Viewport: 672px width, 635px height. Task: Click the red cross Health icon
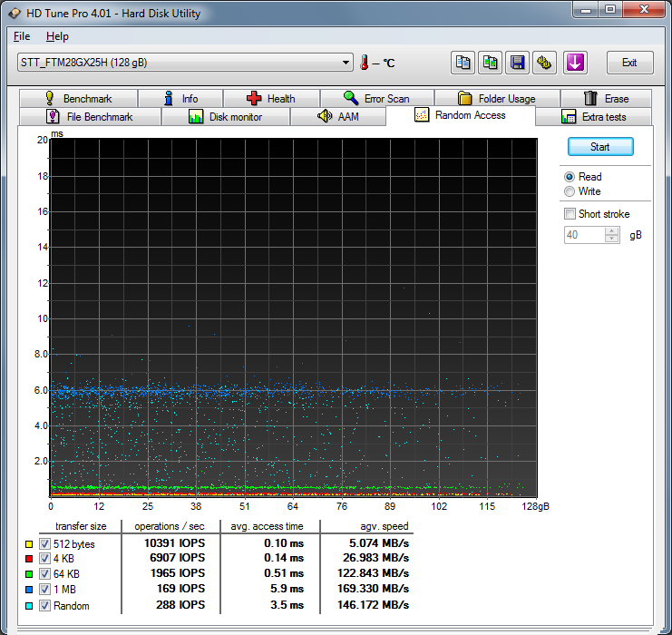tap(254, 98)
